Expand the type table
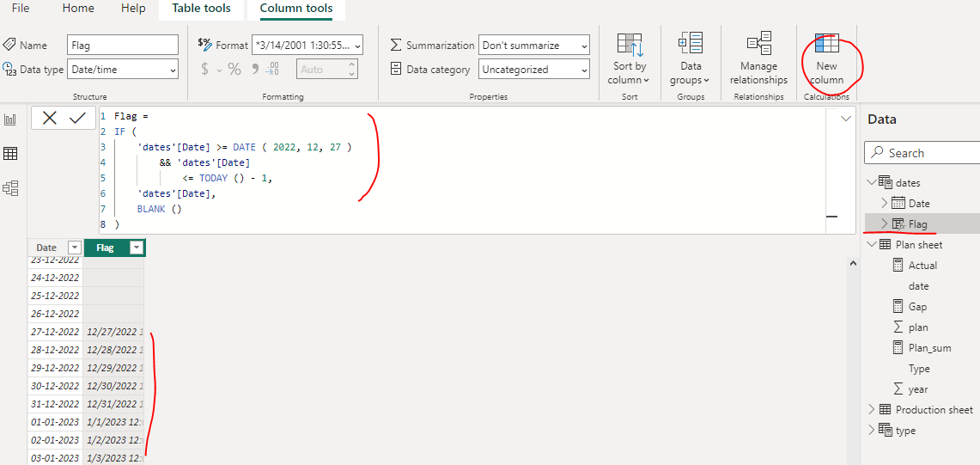This screenshot has width=980, height=465. click(x=871, y=430)
